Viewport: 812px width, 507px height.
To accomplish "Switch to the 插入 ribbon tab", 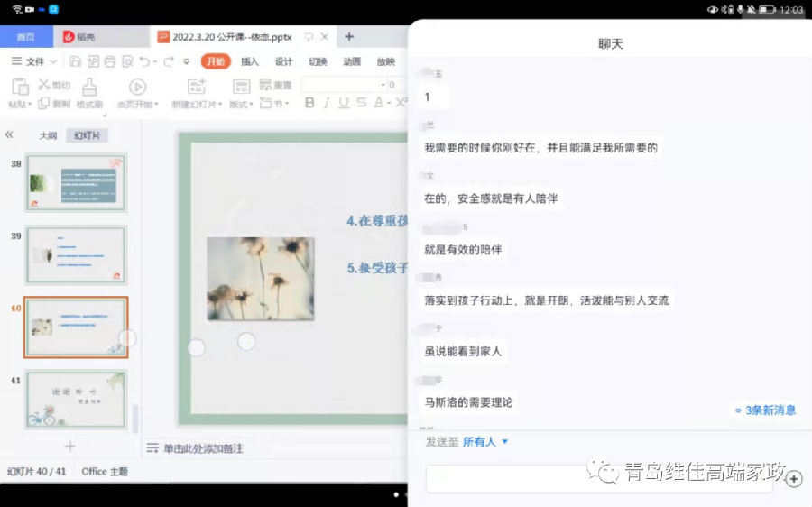I will coord(250,61).
